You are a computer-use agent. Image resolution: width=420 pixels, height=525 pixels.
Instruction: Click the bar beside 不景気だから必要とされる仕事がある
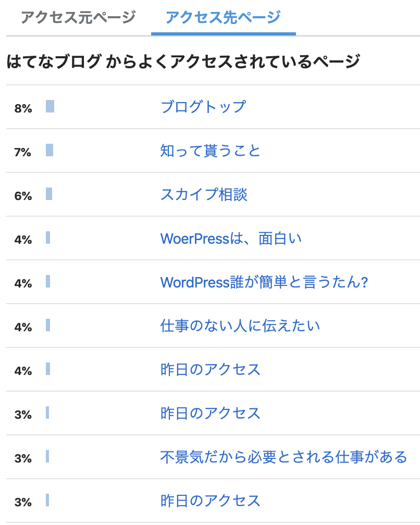(x=47, y=456)
